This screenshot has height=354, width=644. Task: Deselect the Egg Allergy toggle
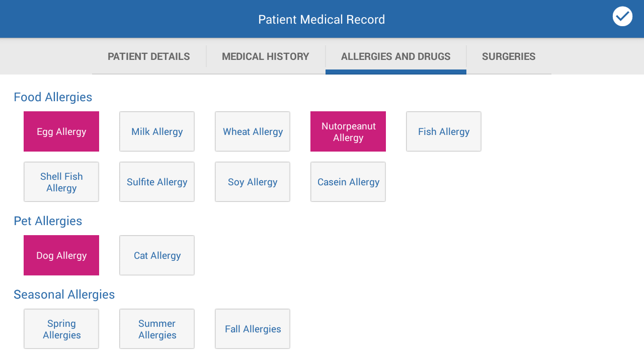(x=61, y=131)
